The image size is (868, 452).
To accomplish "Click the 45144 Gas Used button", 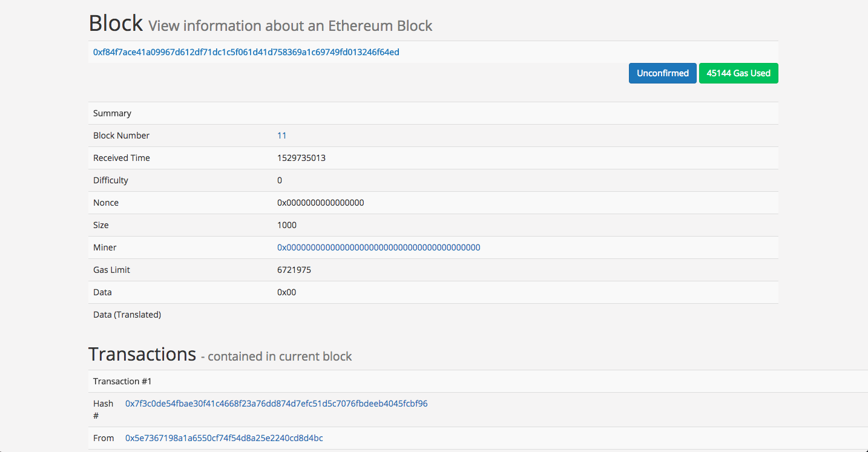I will pyautogui.click(x=738, y=73).
